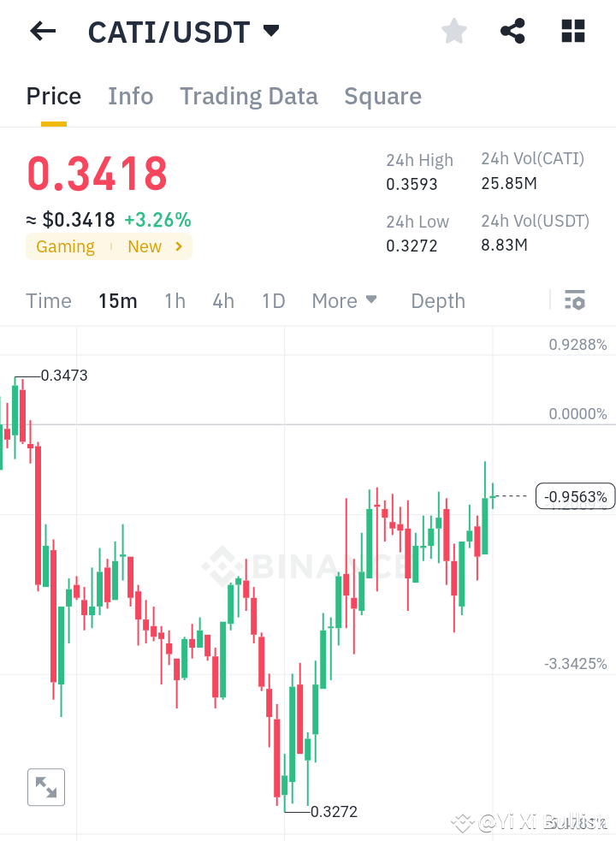Select the Square tab

tap(382, 96)
